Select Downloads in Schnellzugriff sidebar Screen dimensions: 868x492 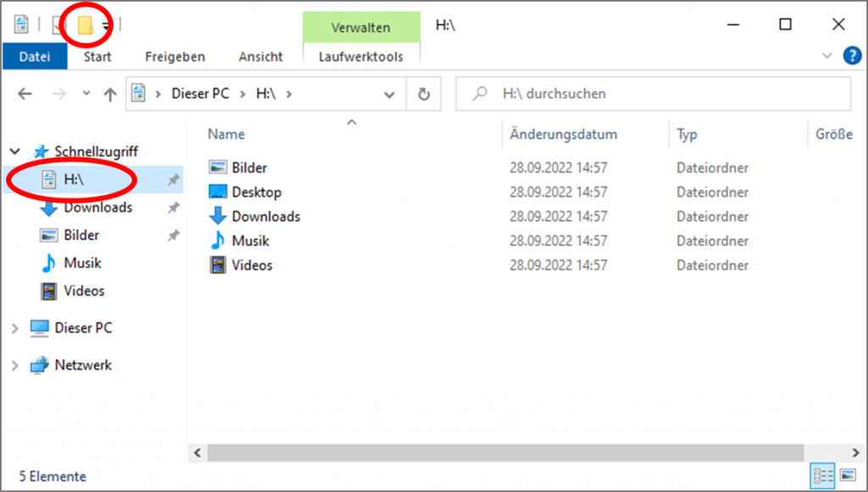tap(97, 207)
